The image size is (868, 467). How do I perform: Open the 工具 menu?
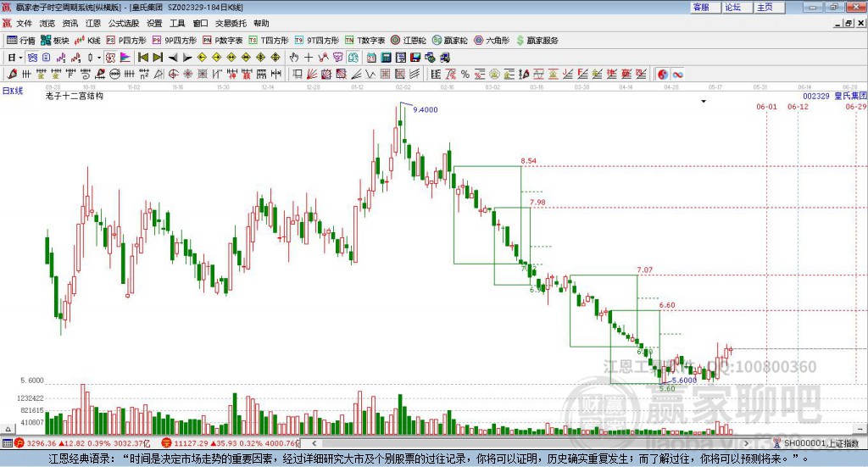click(177, 23)
